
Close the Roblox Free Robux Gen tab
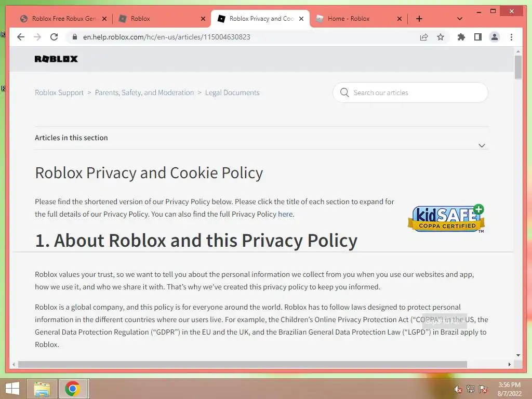click(104, 19)
